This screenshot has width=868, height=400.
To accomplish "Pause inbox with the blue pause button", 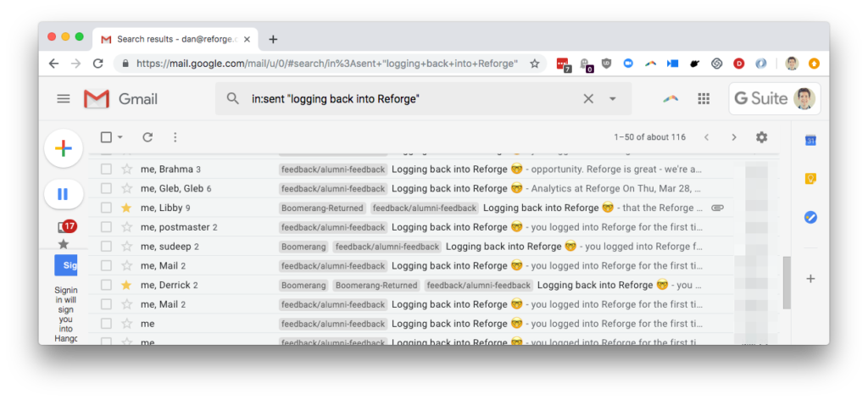I will point(63,194).
